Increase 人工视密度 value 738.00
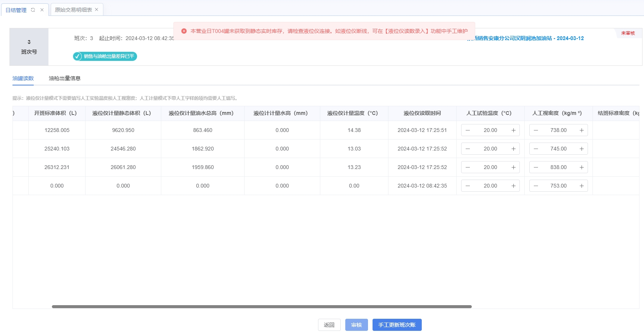The height and width of the screenshot is (332, 644). [582, 130]
